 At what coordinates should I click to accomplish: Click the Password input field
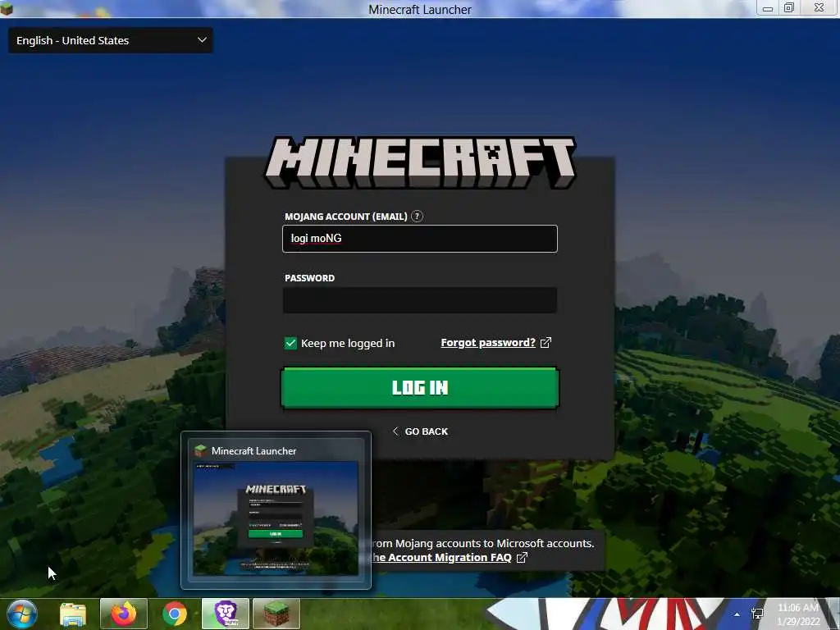420,300
